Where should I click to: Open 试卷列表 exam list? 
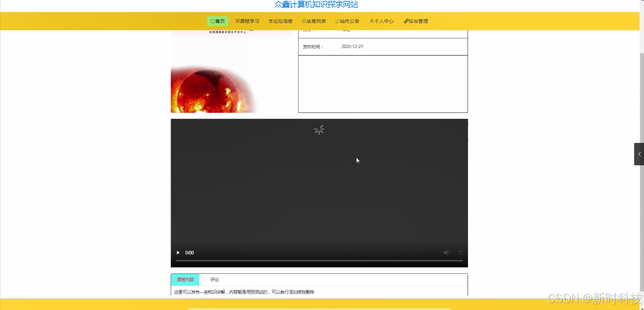click(x=314, y=21)
